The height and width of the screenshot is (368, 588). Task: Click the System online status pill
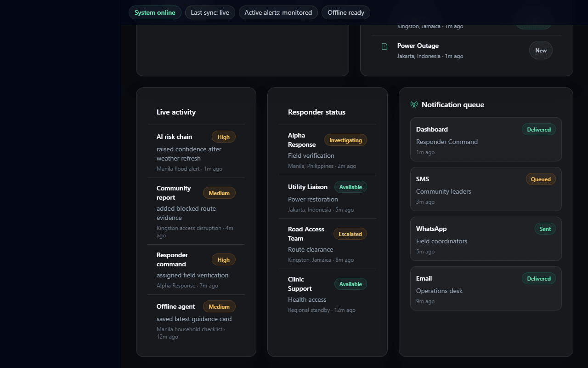point(155,12)
